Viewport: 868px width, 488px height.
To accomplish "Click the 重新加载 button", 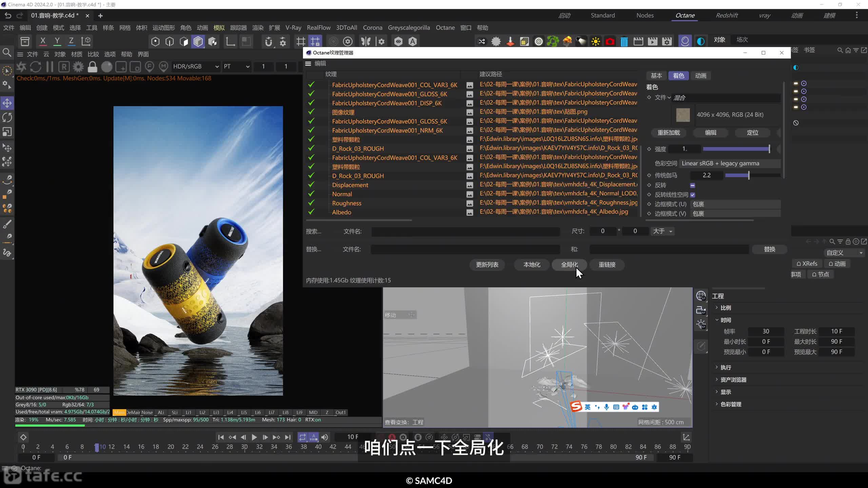I will click(x=669, y=133).
